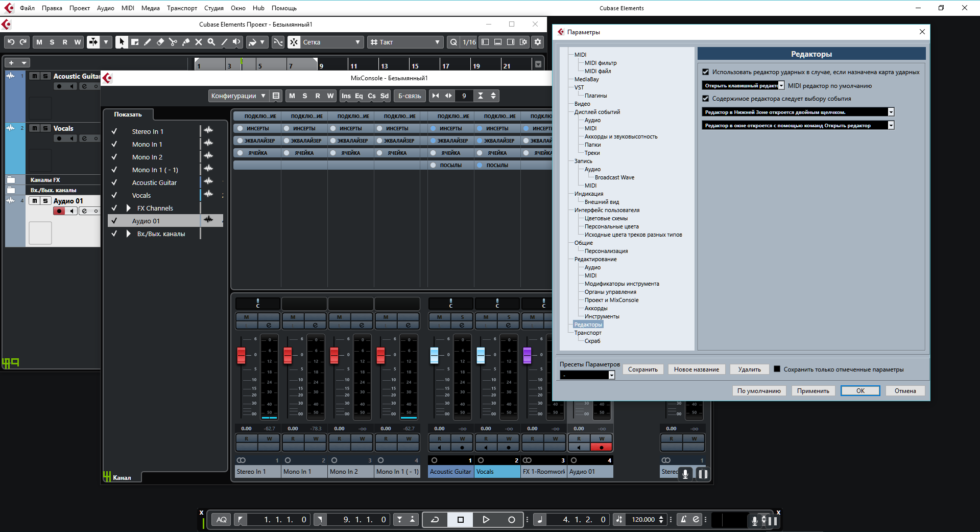Mute the Vocals track in track list

point(34,128)
